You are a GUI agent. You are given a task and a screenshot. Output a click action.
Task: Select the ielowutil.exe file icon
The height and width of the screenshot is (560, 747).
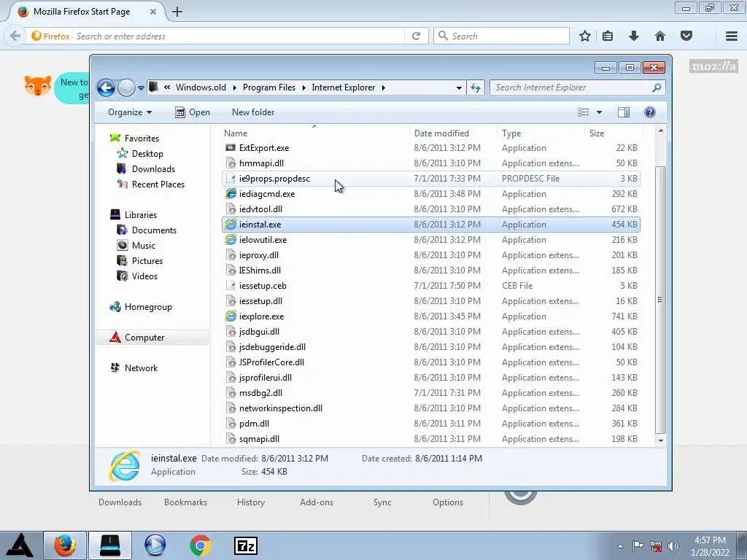231,240
